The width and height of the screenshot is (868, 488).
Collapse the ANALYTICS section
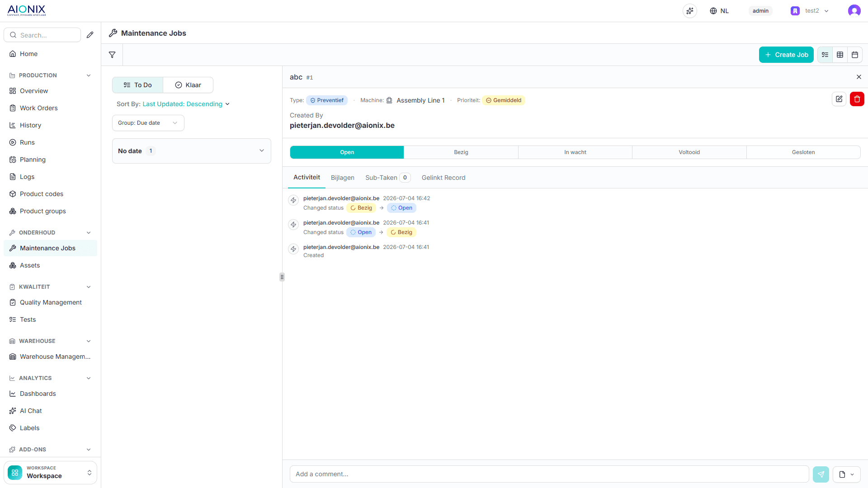pyautogui.click(x=89, y=378)
